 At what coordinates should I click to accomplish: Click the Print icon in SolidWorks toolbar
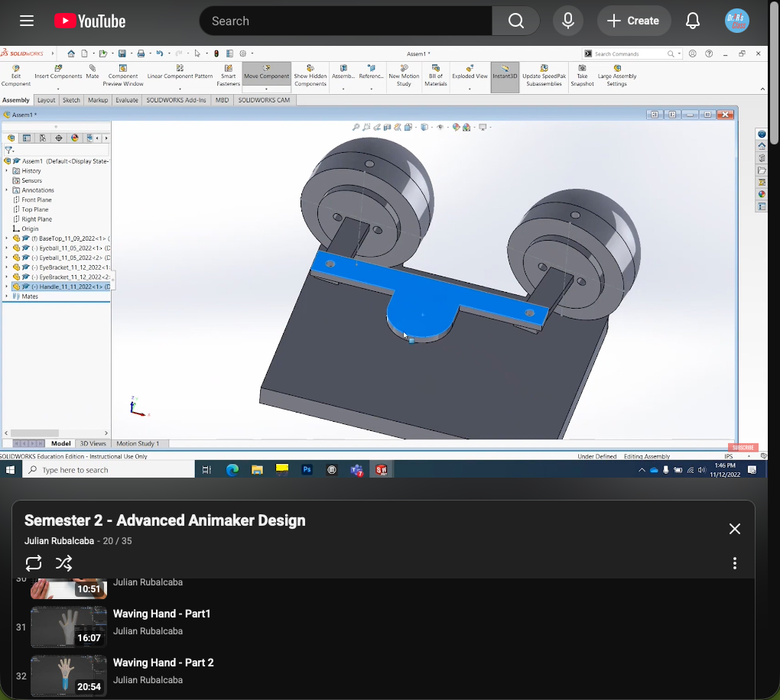(141, 53)
